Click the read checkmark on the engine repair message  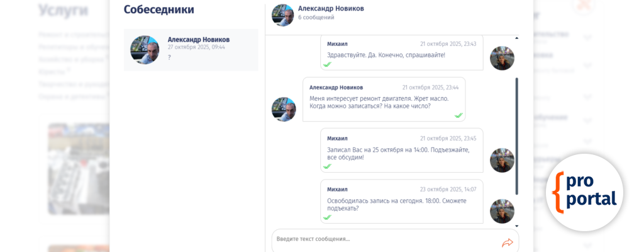(x=458, y=115)
